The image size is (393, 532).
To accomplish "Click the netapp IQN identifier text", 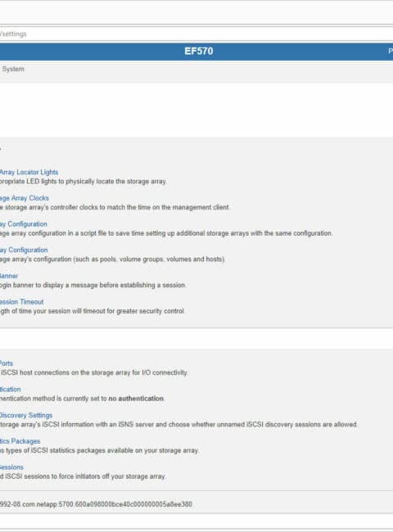I will [x=96, y=504].
